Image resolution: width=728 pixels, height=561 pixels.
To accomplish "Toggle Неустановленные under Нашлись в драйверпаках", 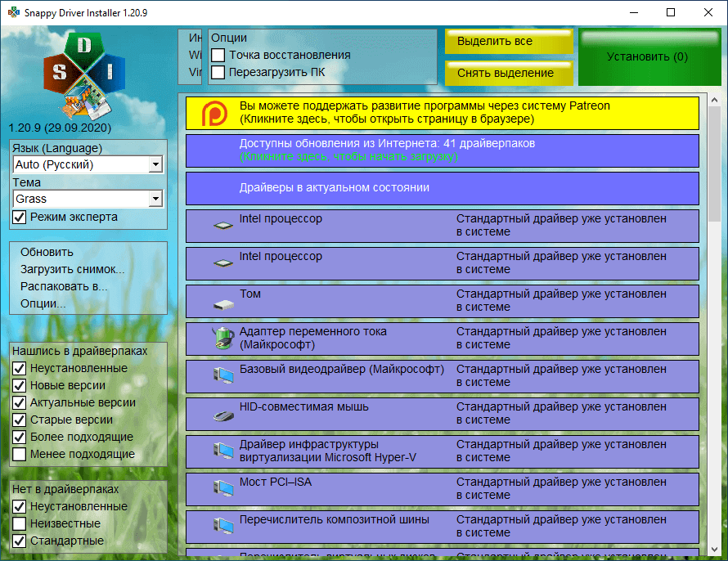I will [20, 369].
